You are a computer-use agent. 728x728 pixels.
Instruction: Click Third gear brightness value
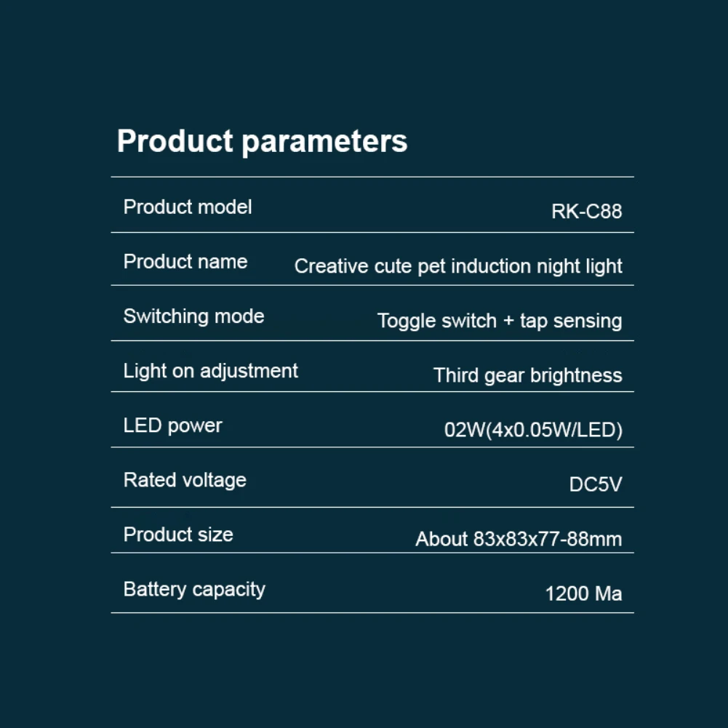click(x=527, y=375)
